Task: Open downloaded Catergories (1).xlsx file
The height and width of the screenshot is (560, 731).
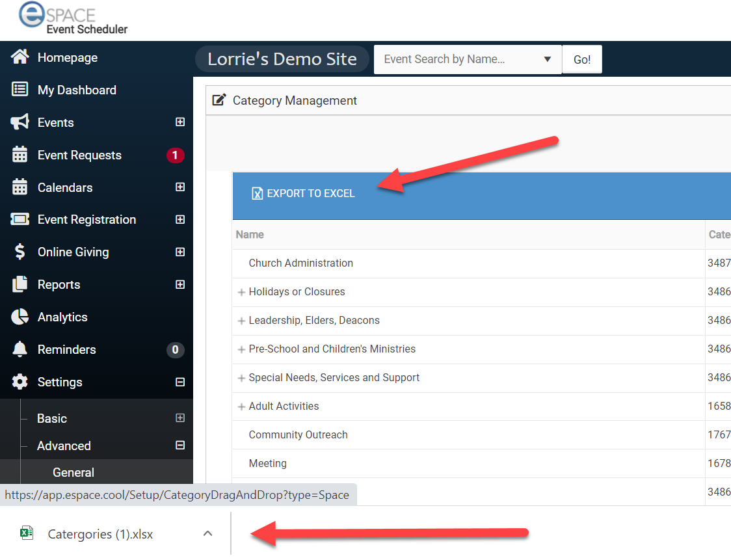Action: point(100,534)
